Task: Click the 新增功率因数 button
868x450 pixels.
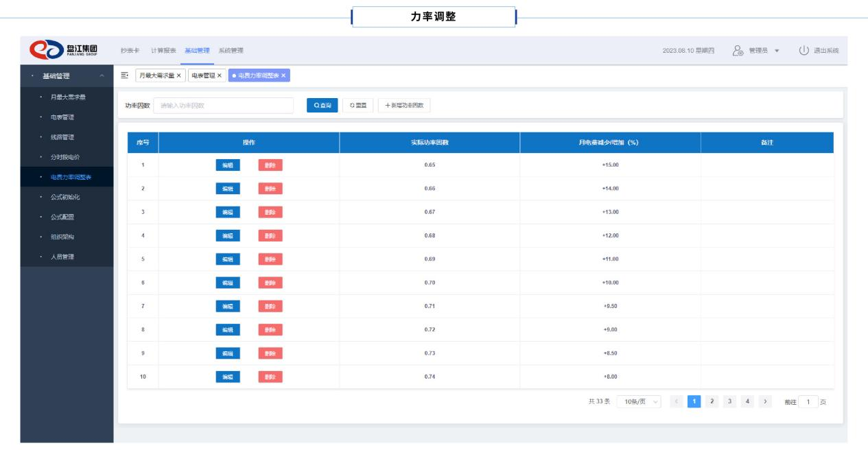Action: point(404,106)
